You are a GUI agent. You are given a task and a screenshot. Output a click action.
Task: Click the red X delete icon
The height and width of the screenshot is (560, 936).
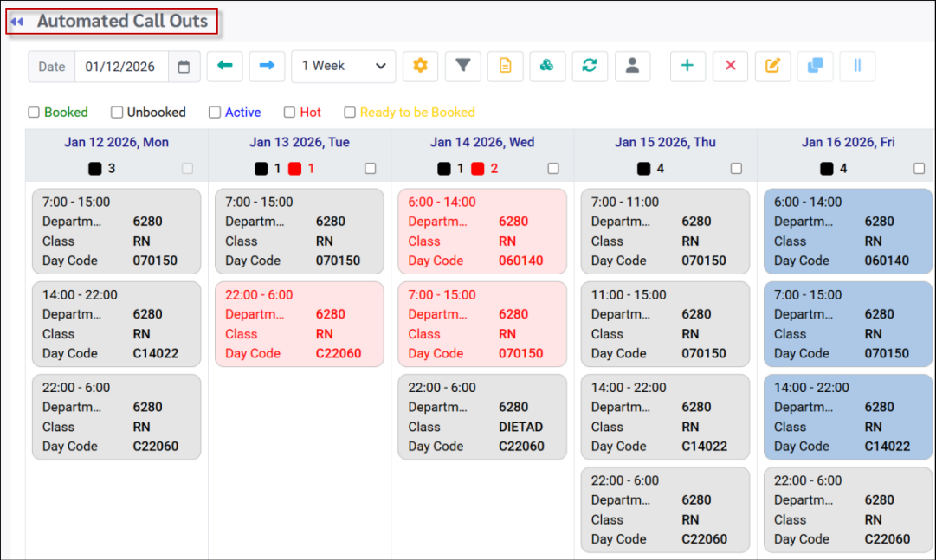(730, 67)
